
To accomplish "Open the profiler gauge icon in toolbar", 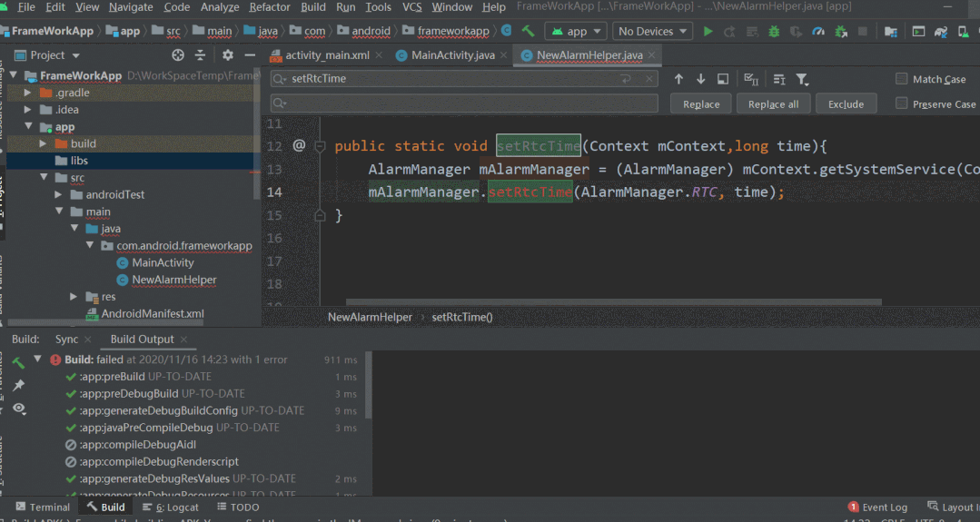I will 818,32.
